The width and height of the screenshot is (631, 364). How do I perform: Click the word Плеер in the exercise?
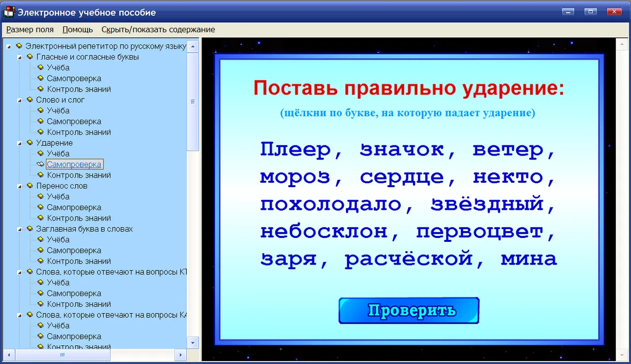pyautogui.click(x=295, y=150)
